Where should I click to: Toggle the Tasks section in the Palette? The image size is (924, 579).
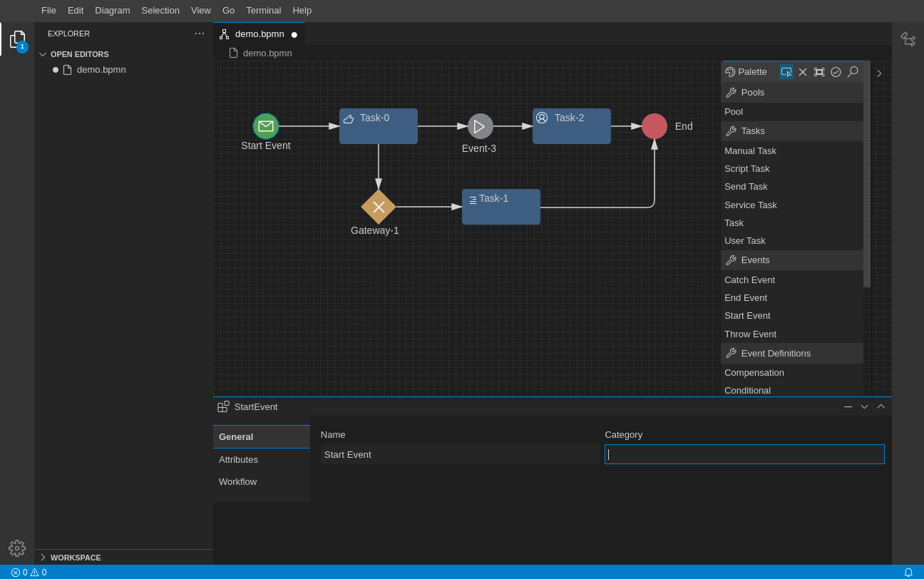pos(752,130)
